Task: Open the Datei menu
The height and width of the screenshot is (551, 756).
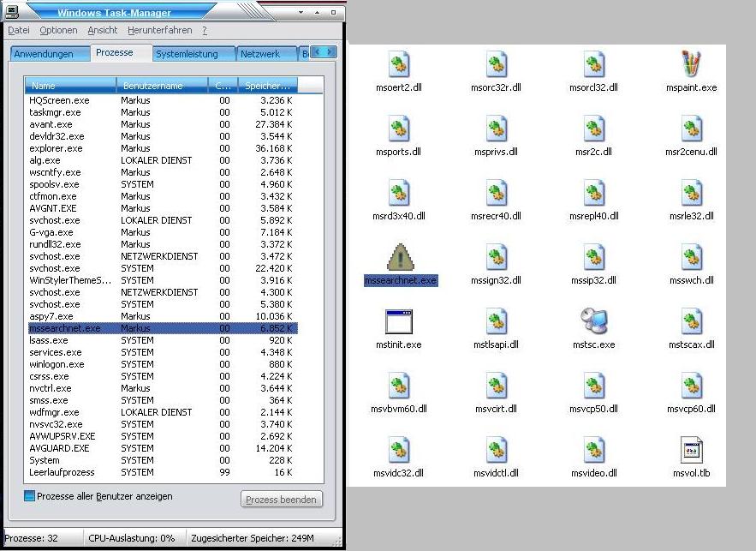Action: coord(19,30)
